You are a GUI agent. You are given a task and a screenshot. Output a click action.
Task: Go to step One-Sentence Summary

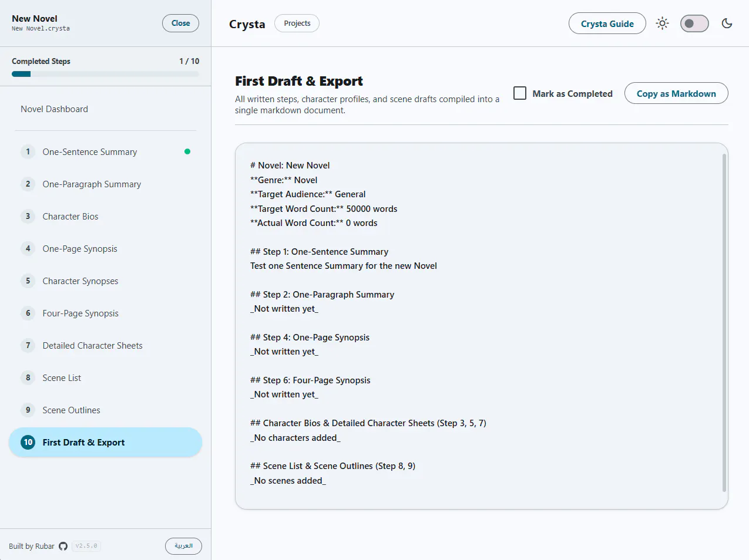coord(105,152)
